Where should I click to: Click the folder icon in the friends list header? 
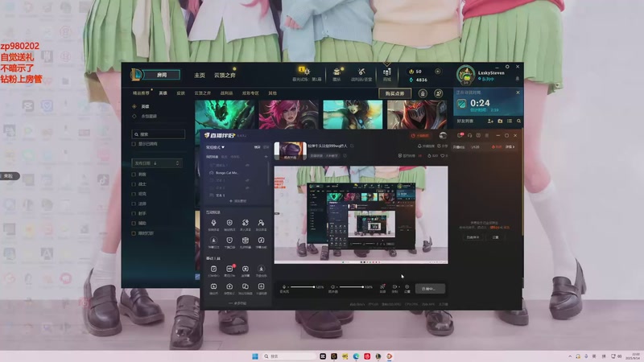click(500, 121)
